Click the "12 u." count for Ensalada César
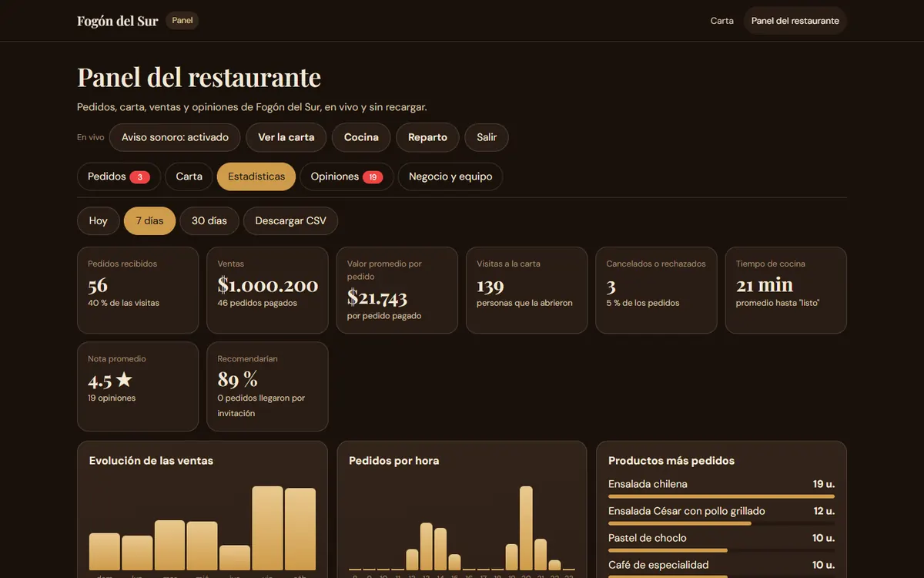This screenshot has height=578, width=924. (x=824, y=511)
